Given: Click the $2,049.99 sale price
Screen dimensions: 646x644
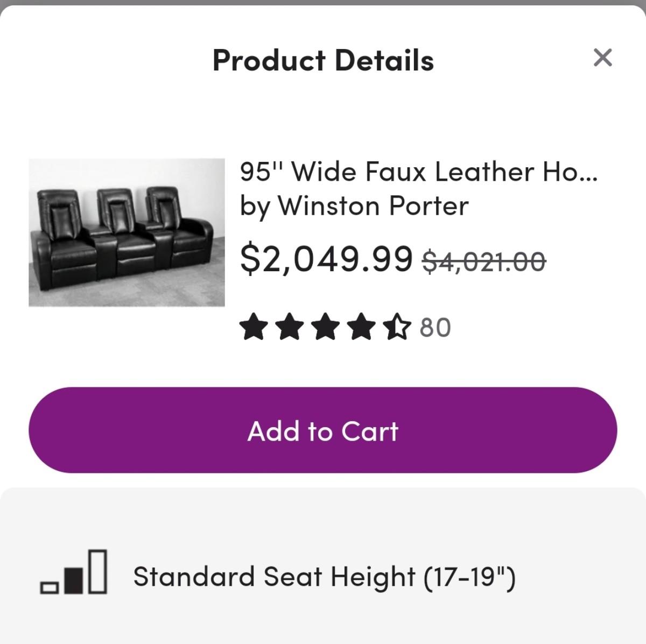Looking at the screenshot, I should coord(326,259).
